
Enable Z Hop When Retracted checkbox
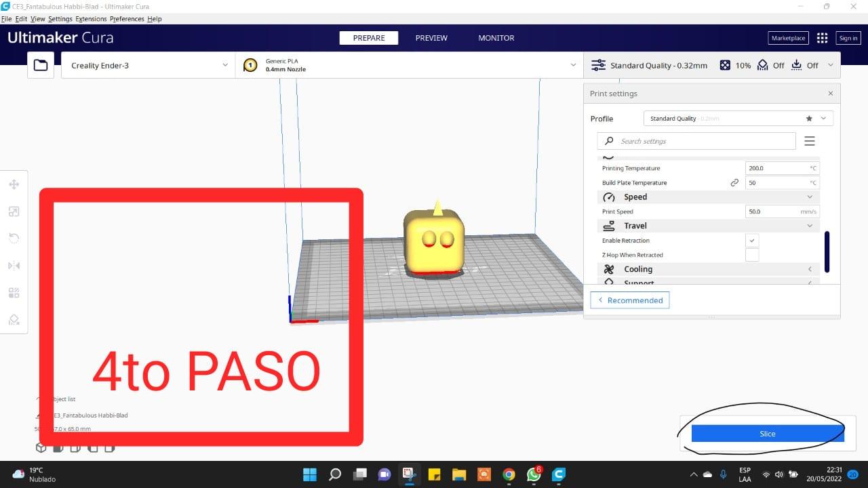(x=751, y=255)
